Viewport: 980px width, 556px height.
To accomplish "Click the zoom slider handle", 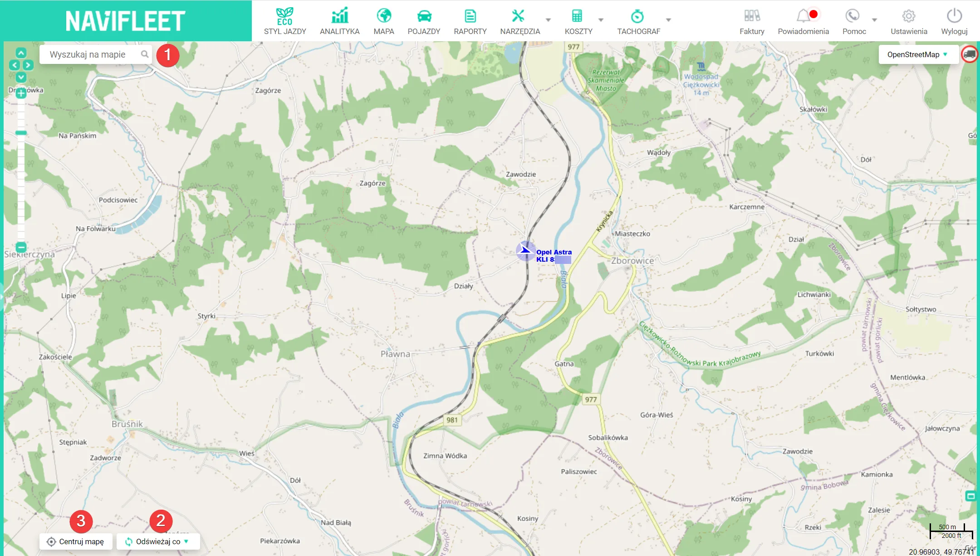I will point(21,133).
